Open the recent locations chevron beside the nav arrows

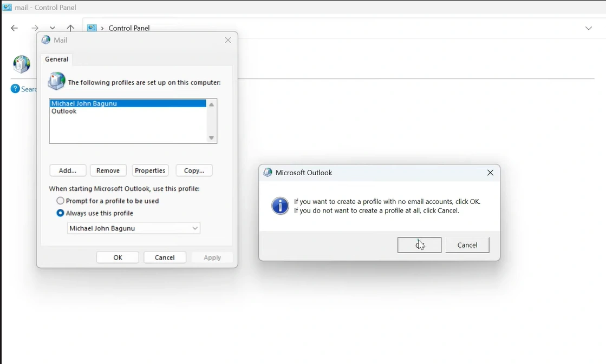point(53,28)
